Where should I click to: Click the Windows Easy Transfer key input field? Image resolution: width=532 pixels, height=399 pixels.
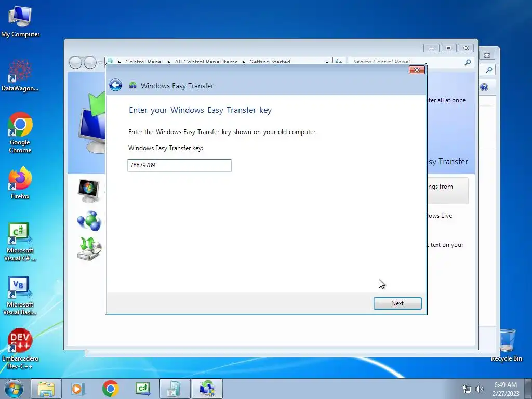(179, 166)
